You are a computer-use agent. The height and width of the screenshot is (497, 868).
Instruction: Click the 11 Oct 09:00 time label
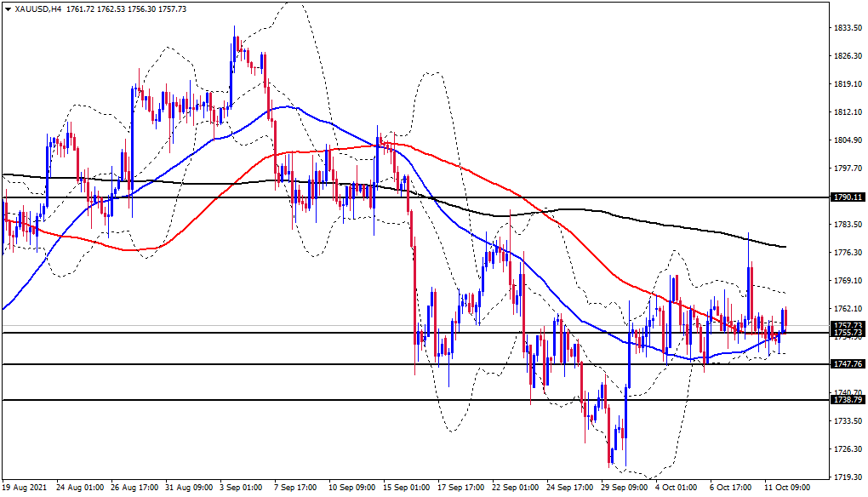(787, 488)
